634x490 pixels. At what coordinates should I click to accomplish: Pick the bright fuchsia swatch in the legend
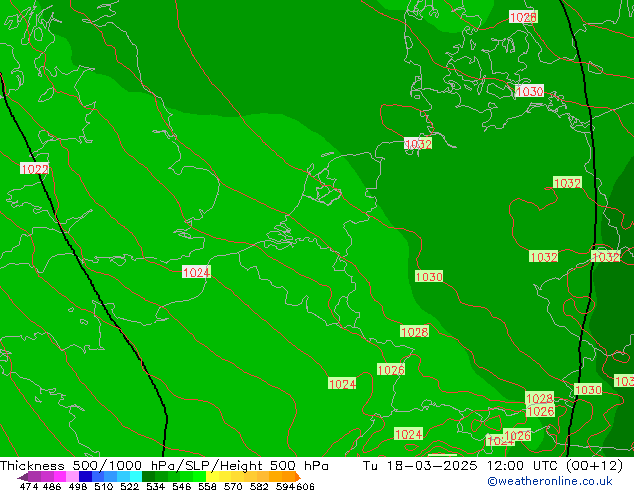(60, 477)
